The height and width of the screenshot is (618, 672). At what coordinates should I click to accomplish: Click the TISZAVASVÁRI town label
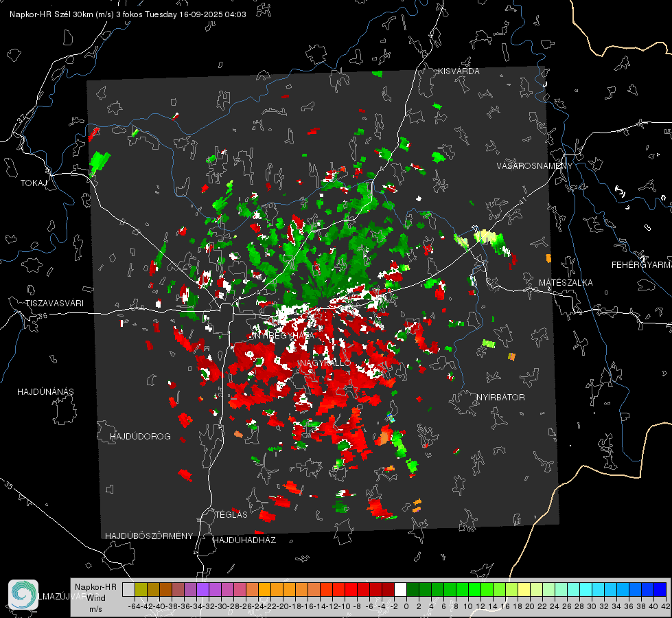tap(54, 304)
